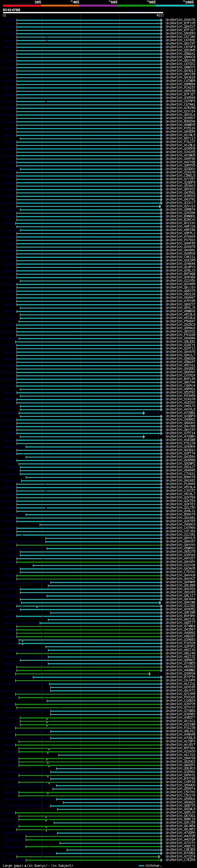Click the white query sequence bar
The image size is (197, 868).
pyautogui.click(x=83, y=13)
